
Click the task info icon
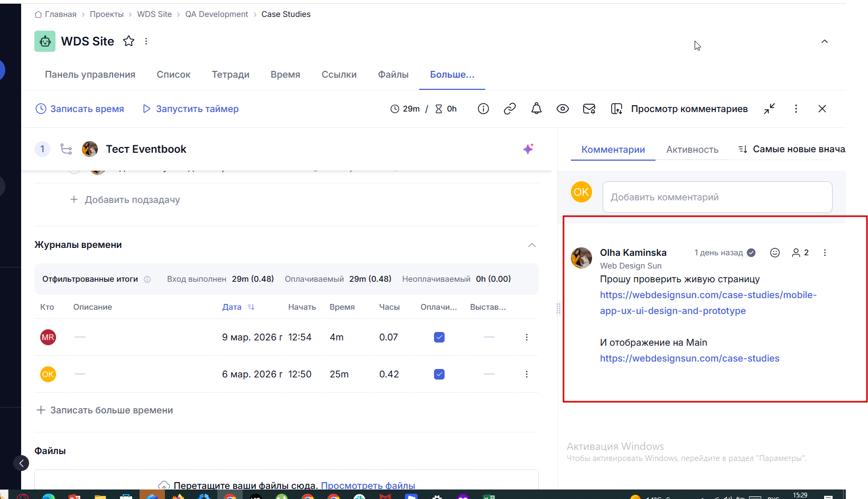pos(483,109)
